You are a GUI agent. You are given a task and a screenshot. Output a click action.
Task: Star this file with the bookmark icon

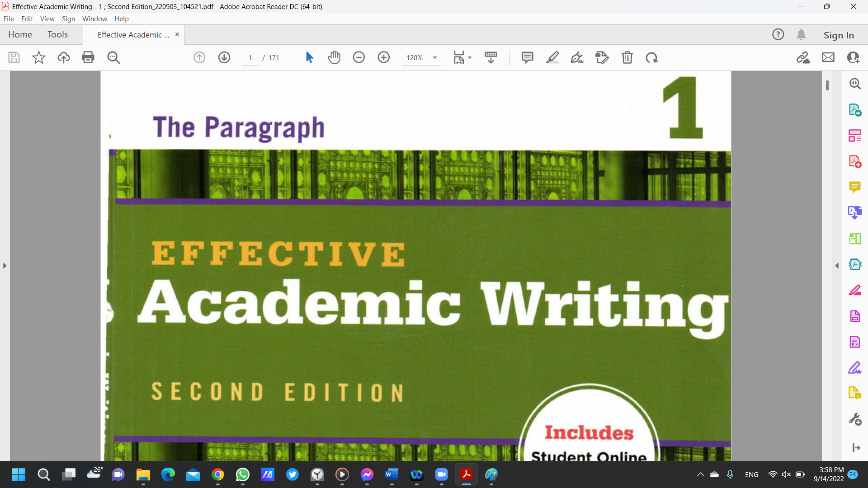coord(39,57)
